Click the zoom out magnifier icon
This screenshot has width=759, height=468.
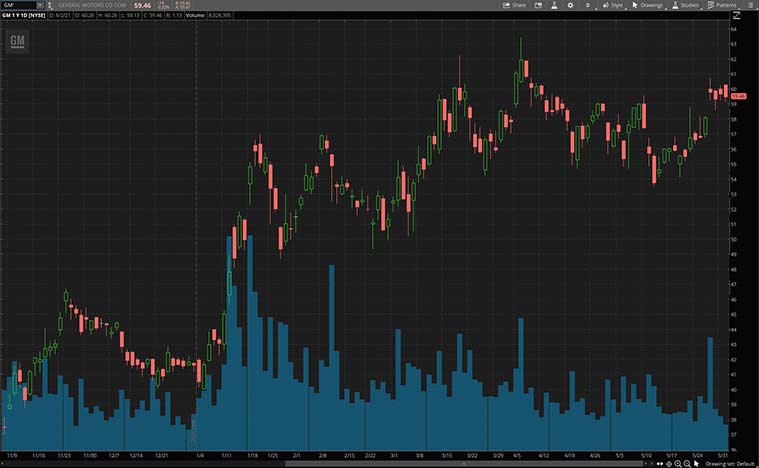pos(687,464)
